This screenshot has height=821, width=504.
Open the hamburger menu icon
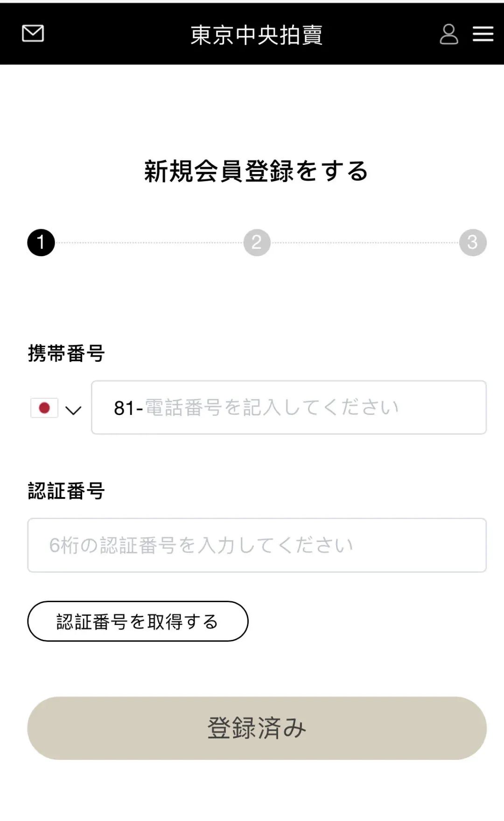(x=483, y=34)
